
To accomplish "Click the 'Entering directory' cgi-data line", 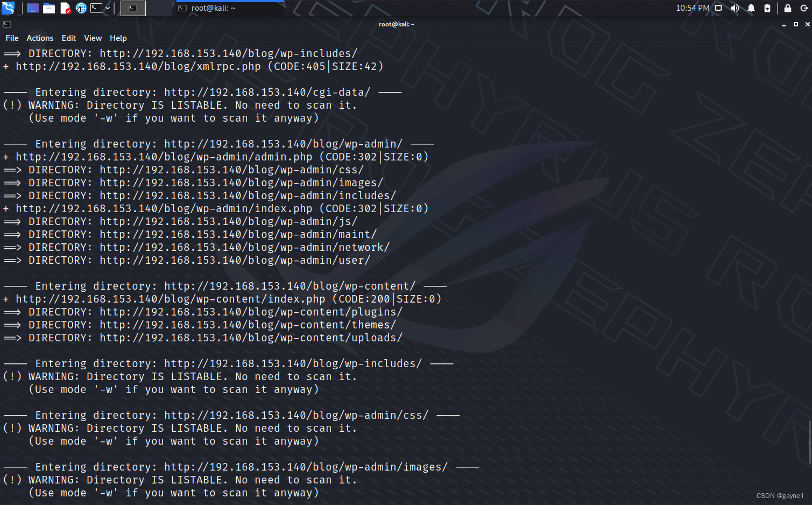I will 202,93.
